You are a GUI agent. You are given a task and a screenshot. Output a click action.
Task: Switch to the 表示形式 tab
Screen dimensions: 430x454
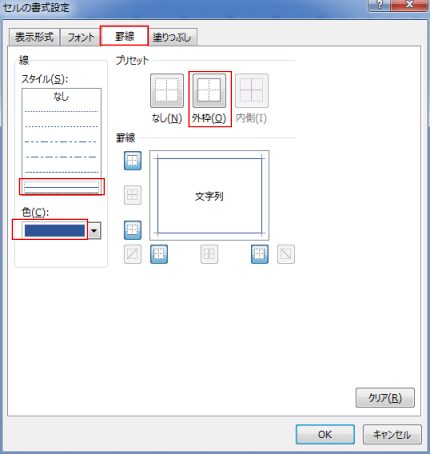click(34, 37)
